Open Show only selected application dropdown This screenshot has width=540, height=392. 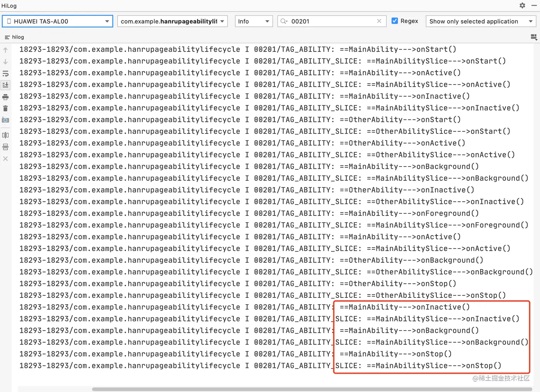pyautogui.click(x=481, y=21)
